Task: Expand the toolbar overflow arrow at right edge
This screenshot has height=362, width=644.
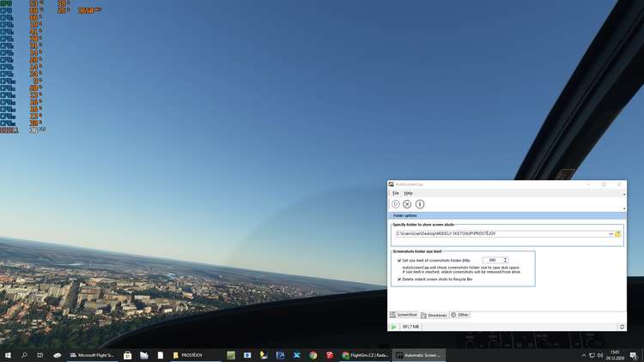Action: [x=623, y=208]
